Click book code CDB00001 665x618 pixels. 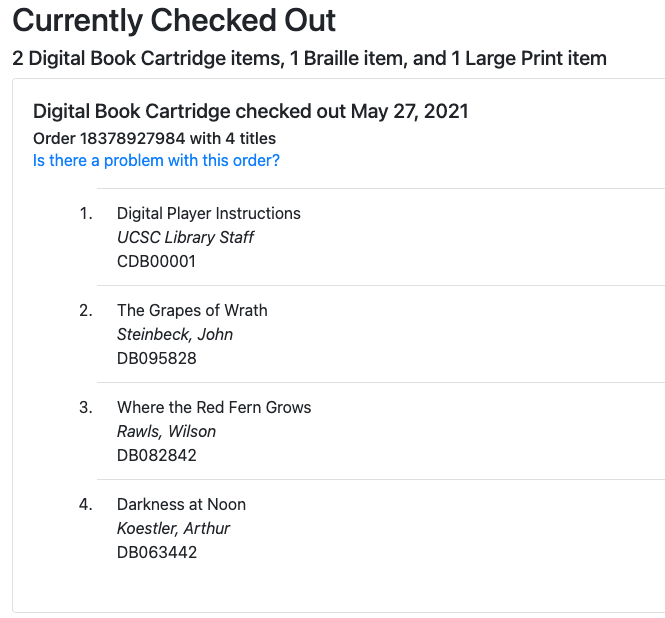pyautogui.click(x=156, y=261)
